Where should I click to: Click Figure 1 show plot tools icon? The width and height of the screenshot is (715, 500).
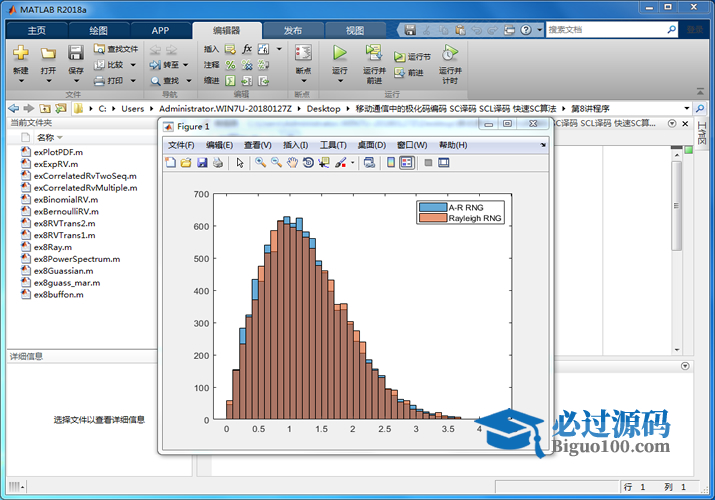pyautogui.click(x=444, y=162)
